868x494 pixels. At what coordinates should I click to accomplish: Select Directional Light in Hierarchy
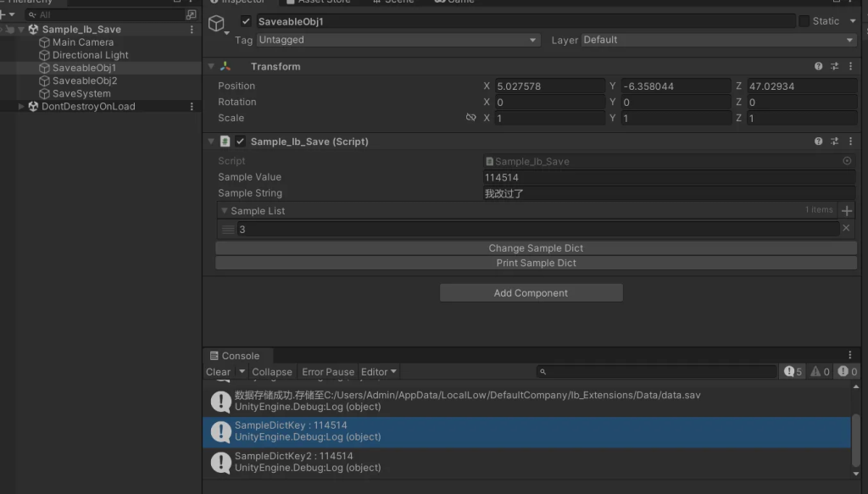(x=90, y=55)
